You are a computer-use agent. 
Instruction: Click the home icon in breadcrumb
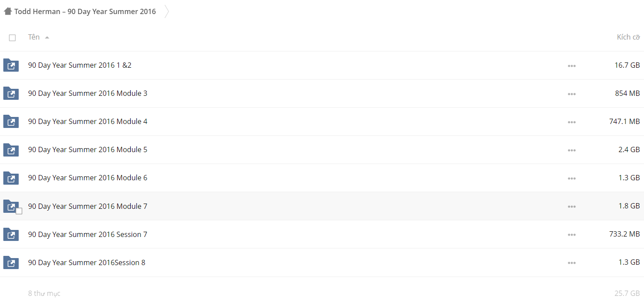click(7, 11)
